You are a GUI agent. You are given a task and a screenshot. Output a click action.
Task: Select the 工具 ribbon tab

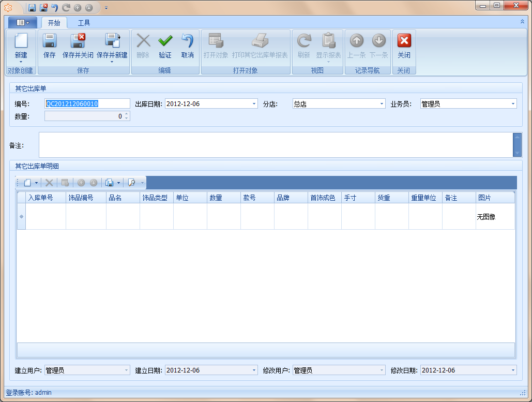(84, 23)
